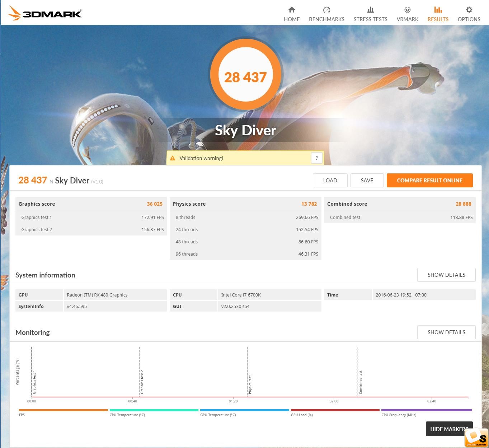Click the Combined score value 28 888
This screenshot has height=448, width=489.
(464, 204)
